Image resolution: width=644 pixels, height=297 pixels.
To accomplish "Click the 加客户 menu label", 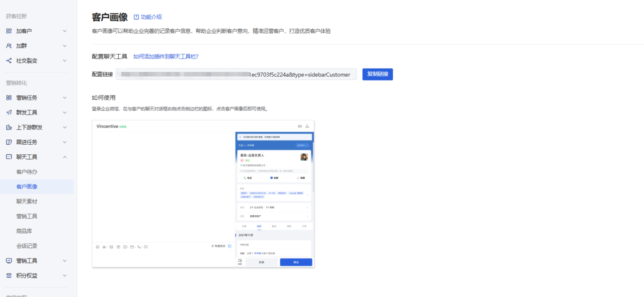I will coord(24,31).
